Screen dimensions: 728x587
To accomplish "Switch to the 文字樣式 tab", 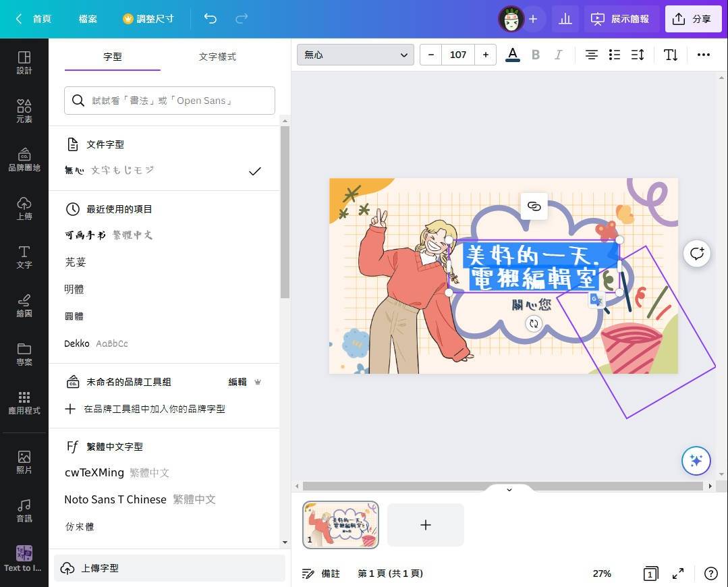I will click(x=217, y=57).
